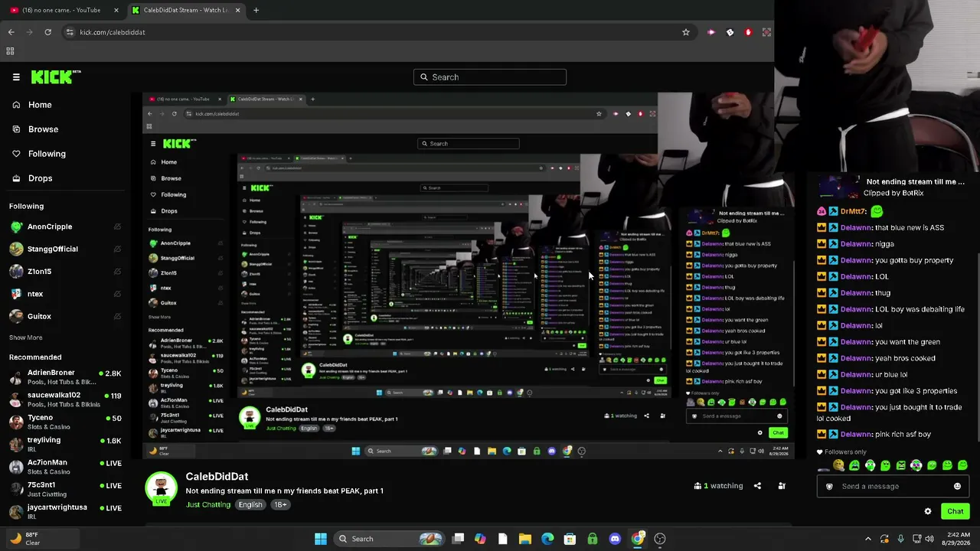
Task: Open Windows Start menu
Action: (321, 539)
